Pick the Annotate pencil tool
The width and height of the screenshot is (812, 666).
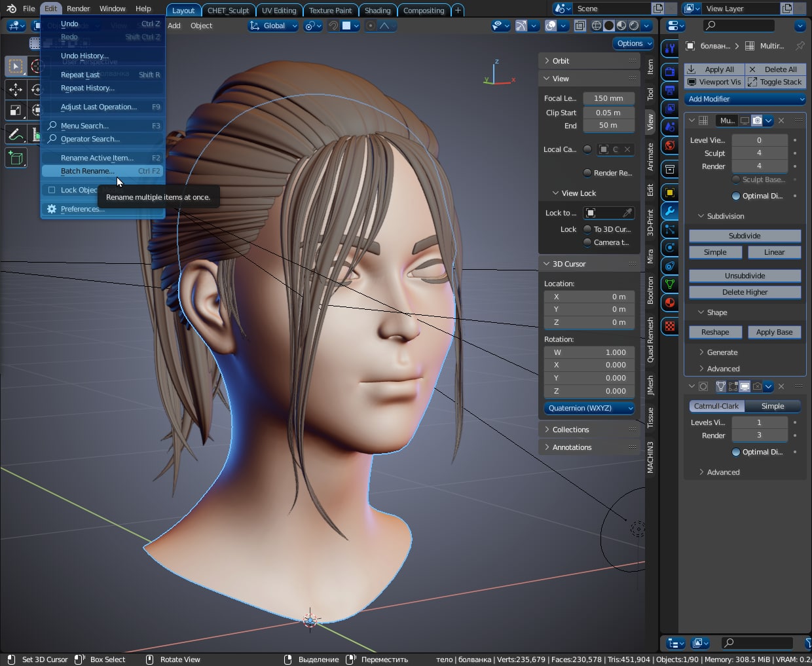click(16, 134)
